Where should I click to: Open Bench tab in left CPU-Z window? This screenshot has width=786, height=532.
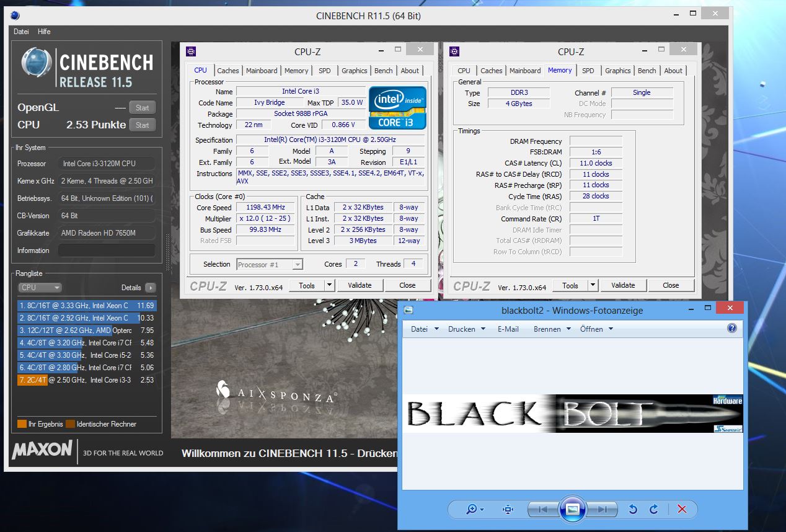(x=383, y=71)
